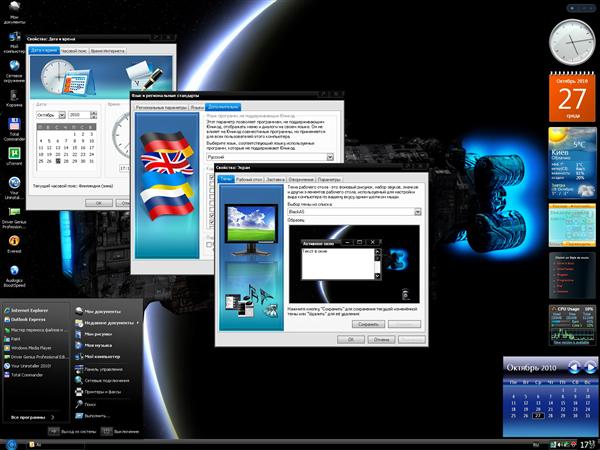Switch to the Параметры tab
This screenshot has width=600, height=450.
pos(329,179)
